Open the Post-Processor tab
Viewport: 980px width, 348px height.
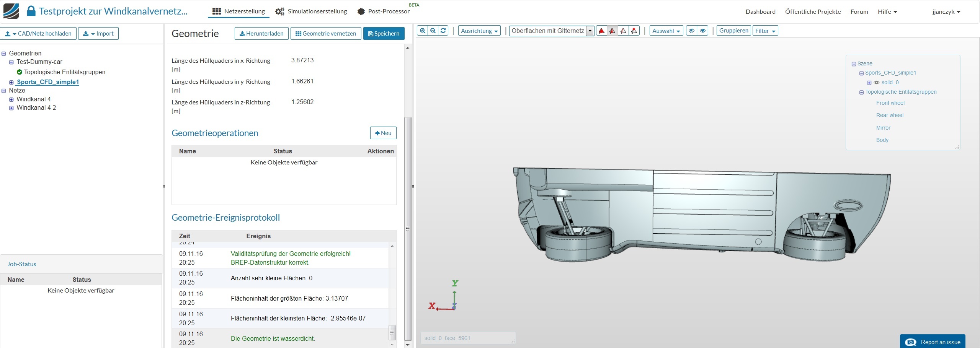(384, 11)
